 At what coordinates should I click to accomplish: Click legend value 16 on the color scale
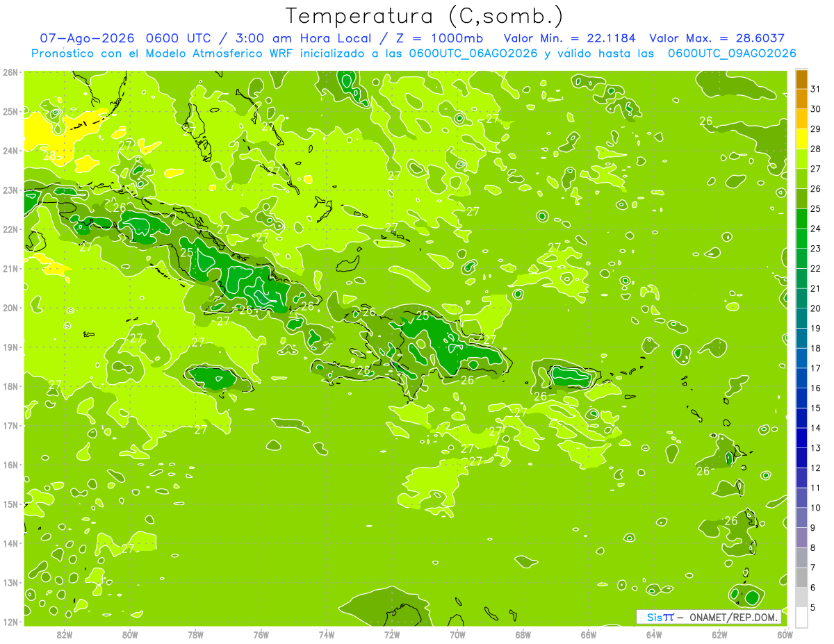point(815,388)
